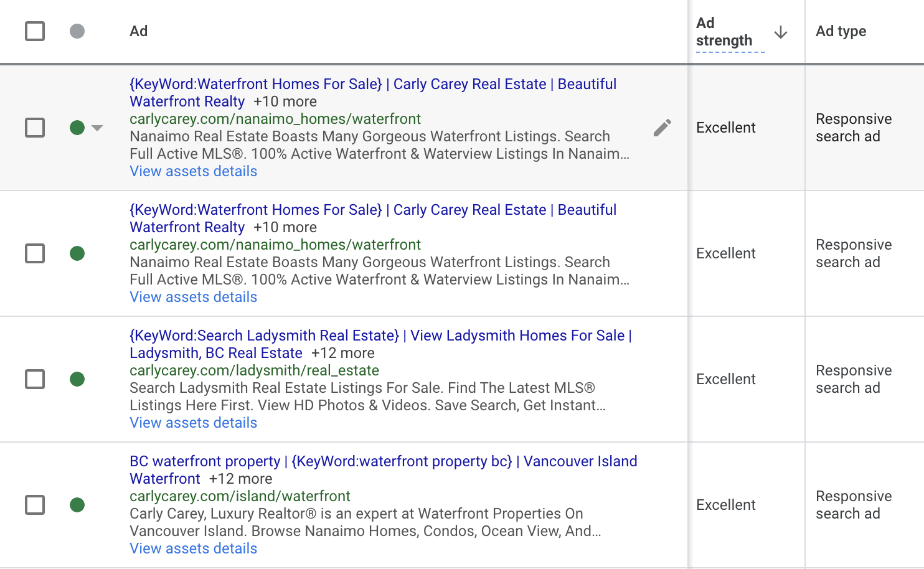Viewport: 924px width, 569px height.
Task: Click the gray status dot in header
Action: (x=77, y=31)
